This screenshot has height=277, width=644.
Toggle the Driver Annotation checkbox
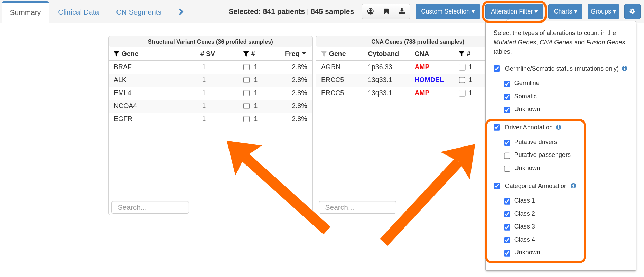pos(497,127)
